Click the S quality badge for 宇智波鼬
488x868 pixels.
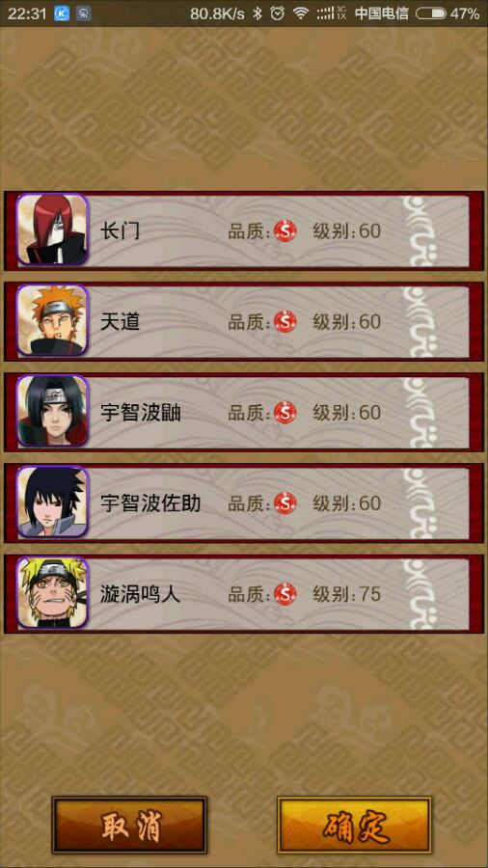click(285, 413)
